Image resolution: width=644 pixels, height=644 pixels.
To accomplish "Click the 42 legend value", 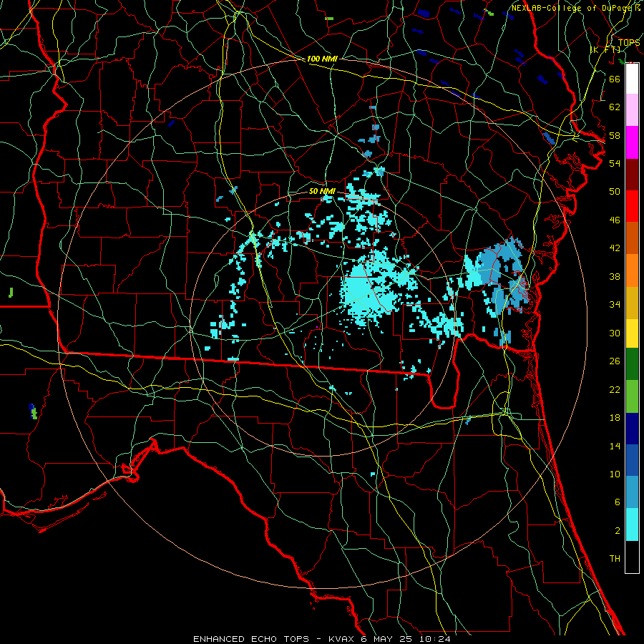I will (x=615, y=248).
